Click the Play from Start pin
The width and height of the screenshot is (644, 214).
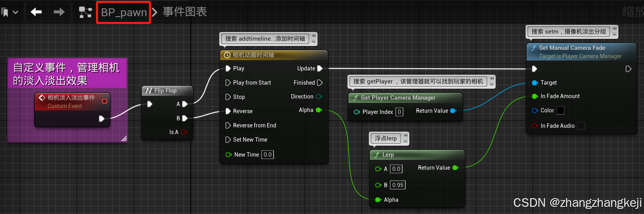[x=228, y=83]
